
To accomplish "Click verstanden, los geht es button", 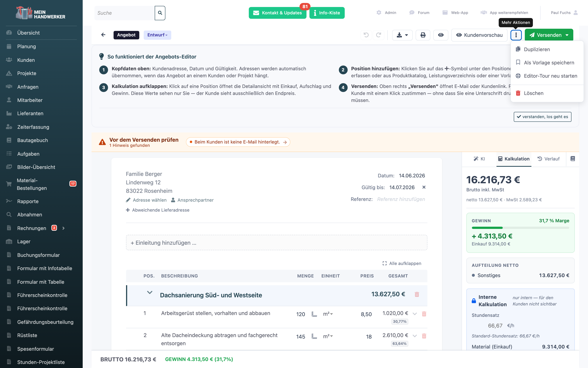I will pos(542,117).
